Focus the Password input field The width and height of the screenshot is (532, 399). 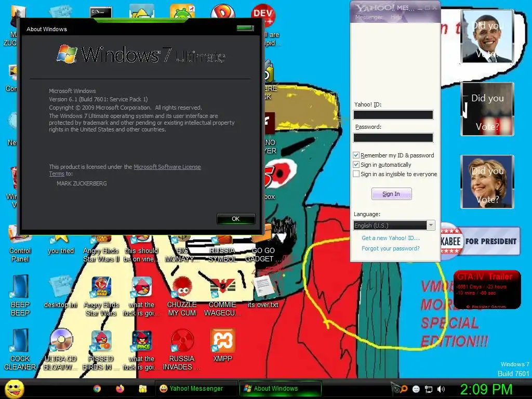pyautogui.click(x=393, y=138)
